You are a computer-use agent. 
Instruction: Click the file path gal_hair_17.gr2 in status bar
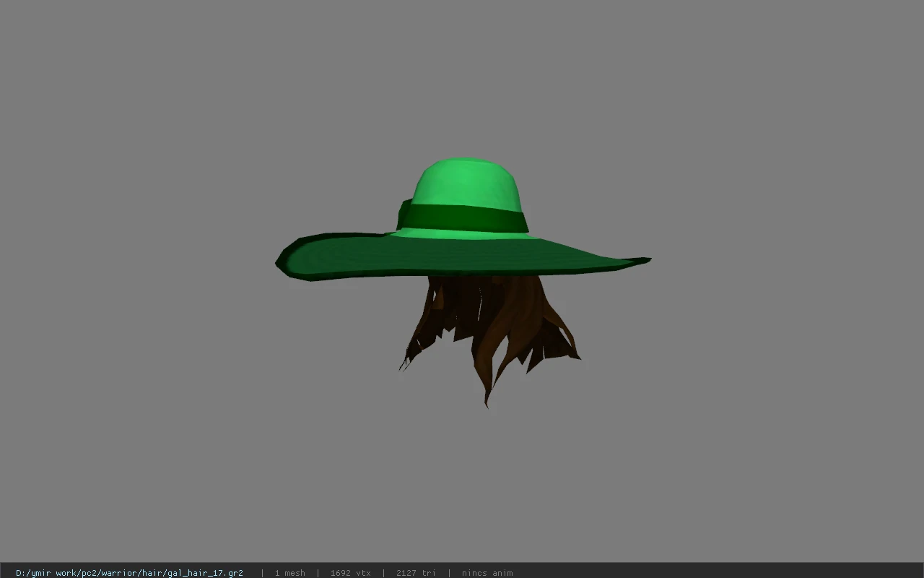[x=129, y=573]
